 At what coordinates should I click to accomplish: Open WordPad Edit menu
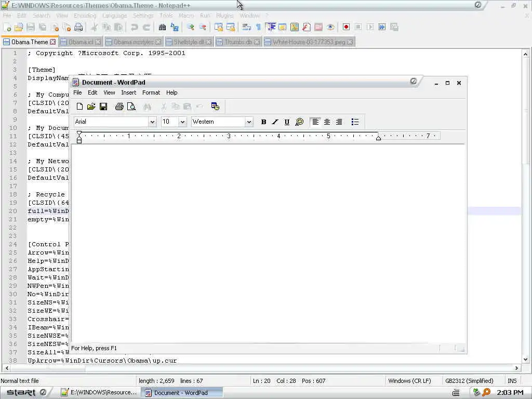coord(92,92)
